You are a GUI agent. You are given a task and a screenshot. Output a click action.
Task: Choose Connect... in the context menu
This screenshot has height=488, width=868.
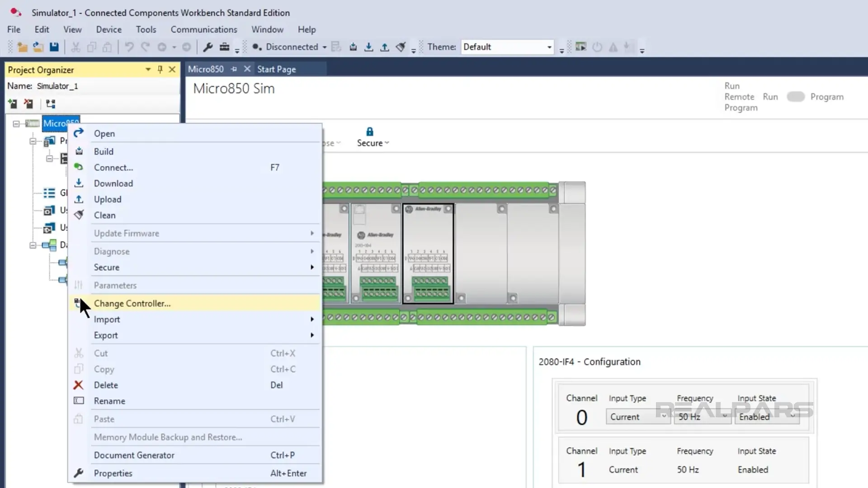(195, 167)
